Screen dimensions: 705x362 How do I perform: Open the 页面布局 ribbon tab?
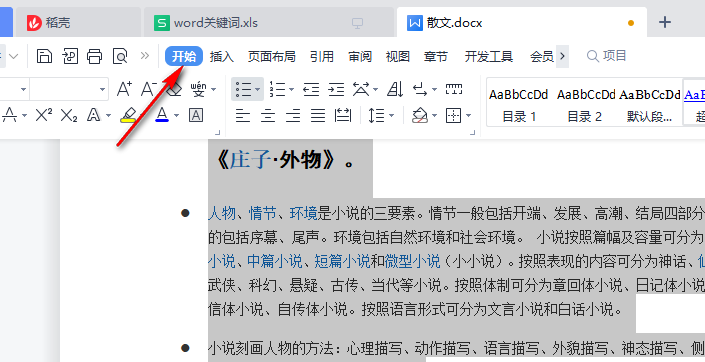[272, 56]
